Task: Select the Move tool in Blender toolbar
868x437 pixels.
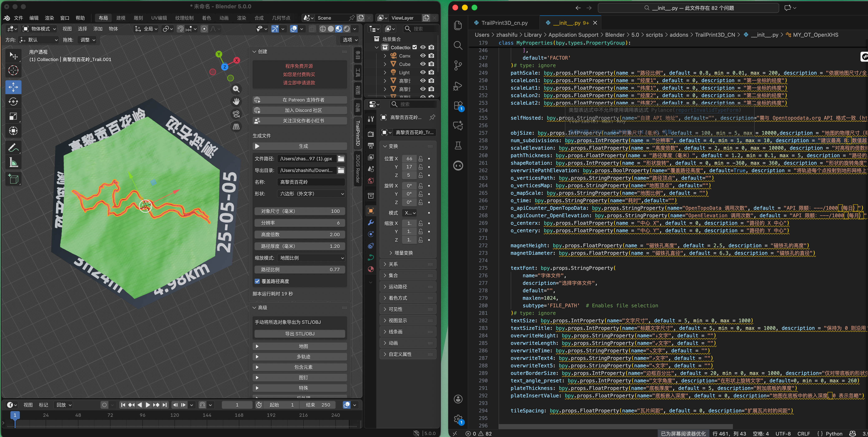Action: [x=13, y=87]
